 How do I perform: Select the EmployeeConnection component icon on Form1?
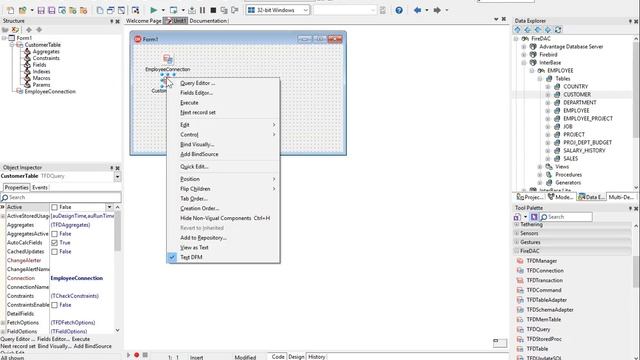point(168,60)
